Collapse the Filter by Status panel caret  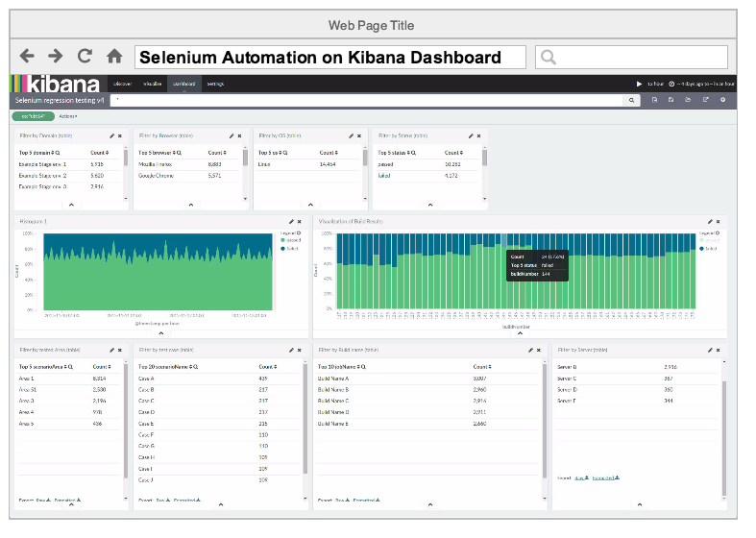tap(430, 205)
